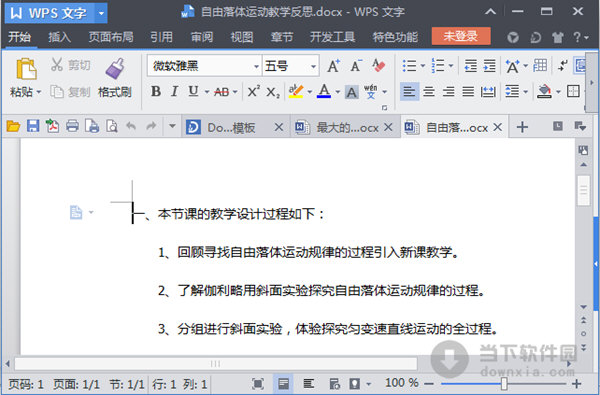Expand bullet list dropdown arrow

pyautogui.click(x=423, y=66)
